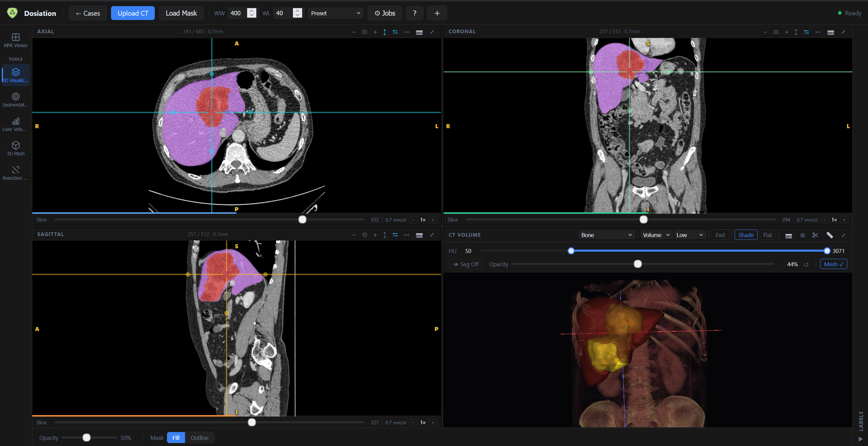Zoom in the Coronal view
The width and height of the screenshot is (868, 446).
[x=787, y=32]
